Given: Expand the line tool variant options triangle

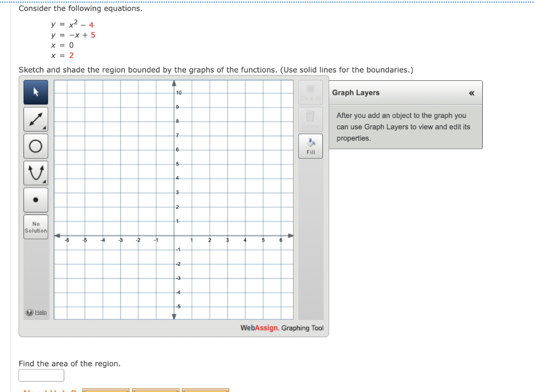Looking at the screenshot, I should (x=45, y=128).
